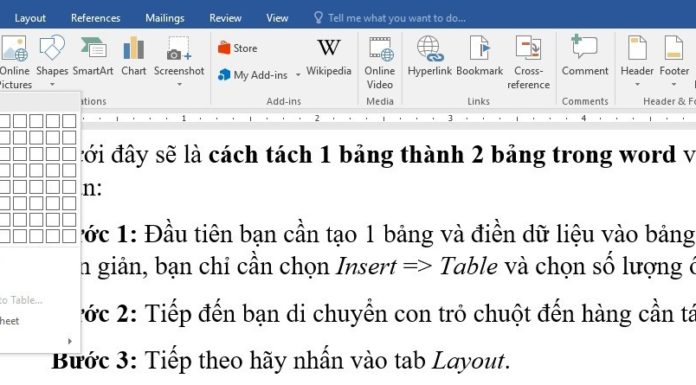Click the lightbulb icon beside Tell me

point(318,17)
